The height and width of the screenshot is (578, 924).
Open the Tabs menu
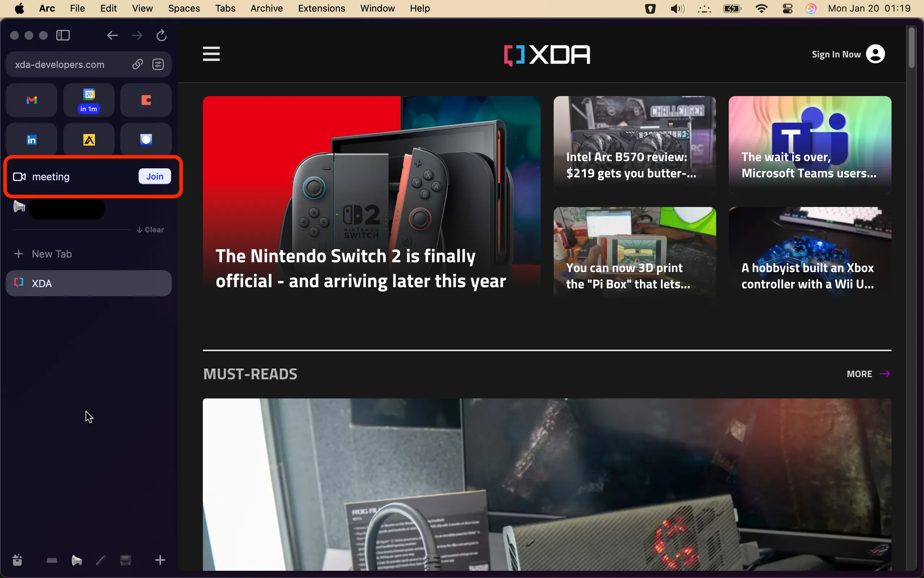click(225, 8)
